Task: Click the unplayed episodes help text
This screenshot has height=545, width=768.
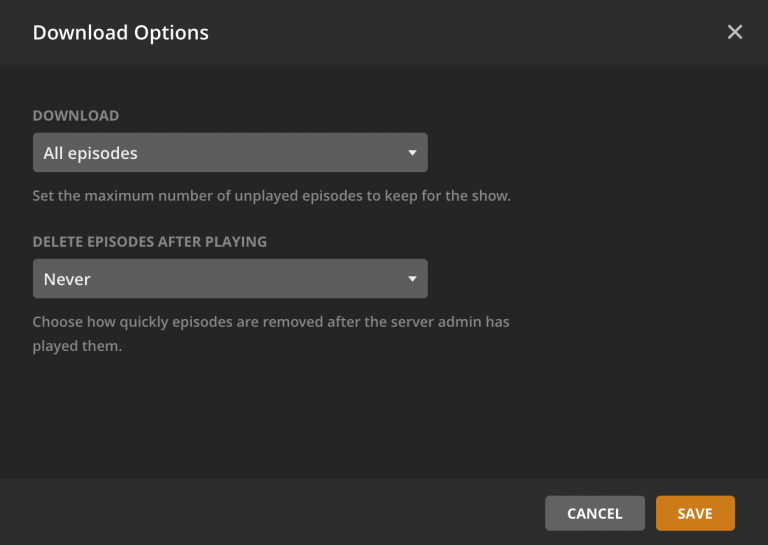Action: coord(271,196)
